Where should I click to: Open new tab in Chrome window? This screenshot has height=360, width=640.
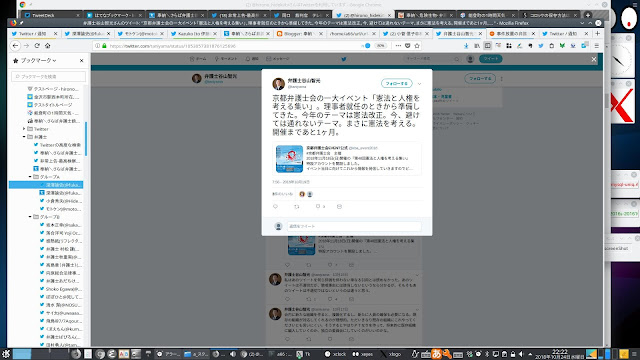(588, 15)
